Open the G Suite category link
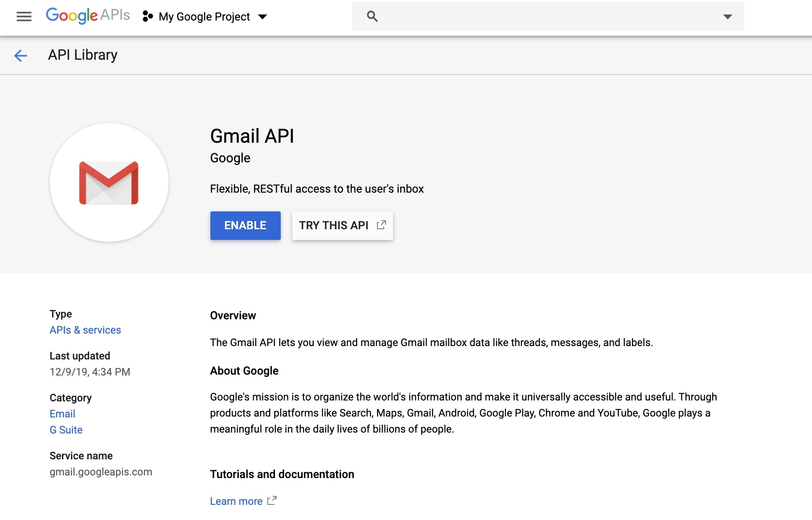The image size is (812, 520). click(66, 430)
